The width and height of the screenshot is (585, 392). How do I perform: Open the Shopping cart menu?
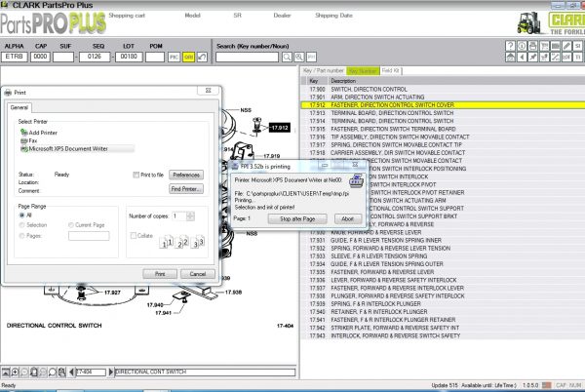(127, 16)
